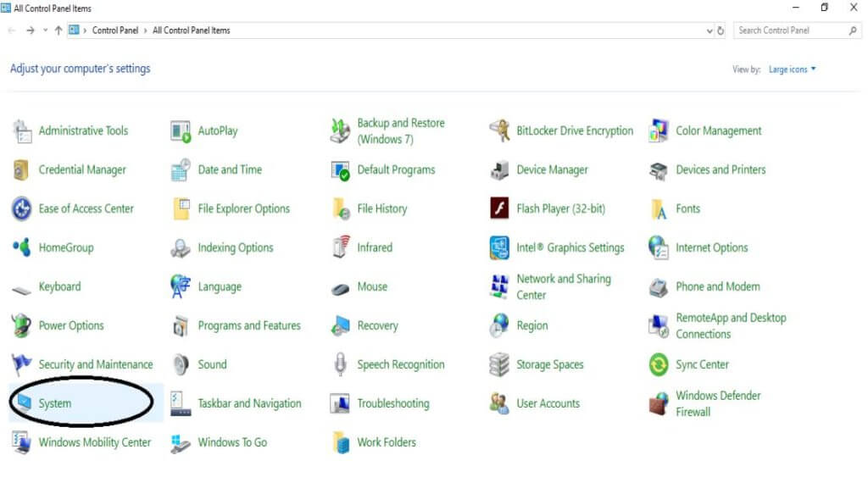
Task: Open the Programs and Features icon
Action: tap(181, 326)
